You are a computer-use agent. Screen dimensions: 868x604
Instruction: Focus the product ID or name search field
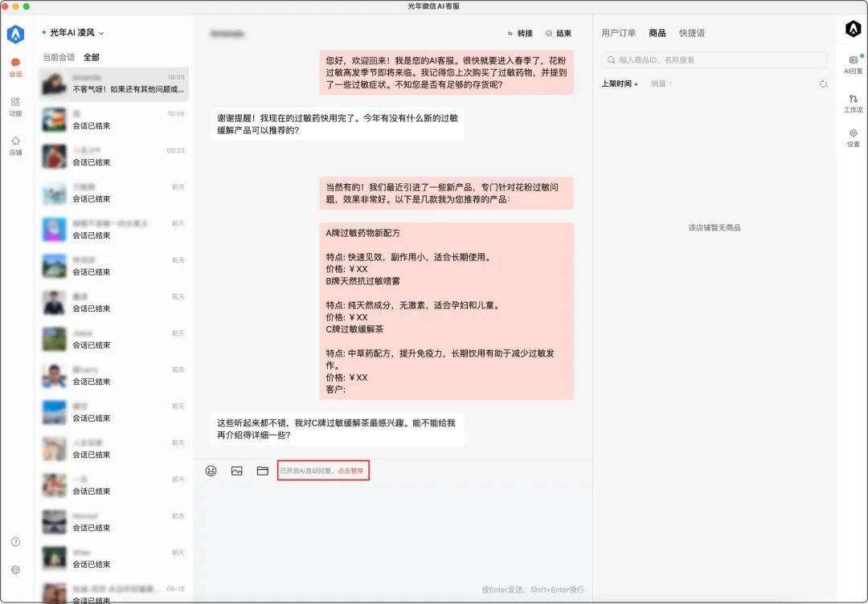tap(714, 59)
